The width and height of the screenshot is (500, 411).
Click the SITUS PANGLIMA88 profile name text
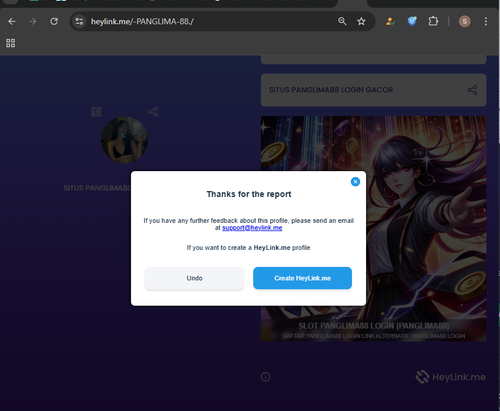(x=97, y=188)
